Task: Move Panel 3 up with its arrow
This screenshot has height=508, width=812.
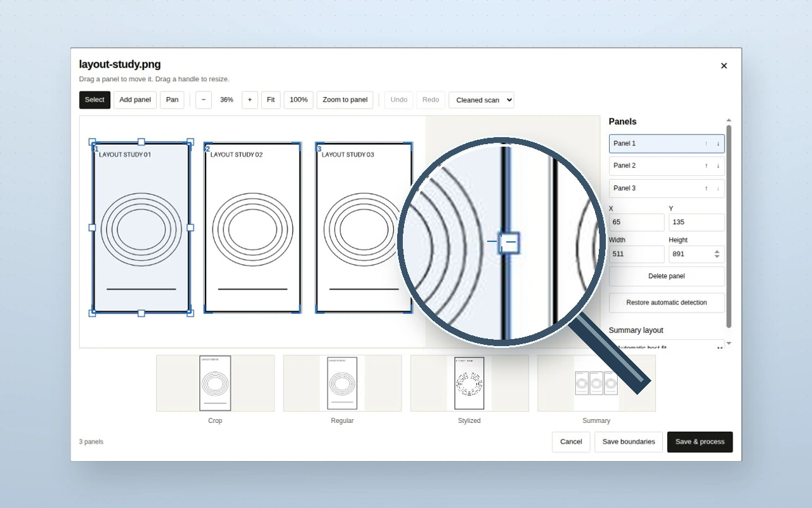Action: pos(706,188)
